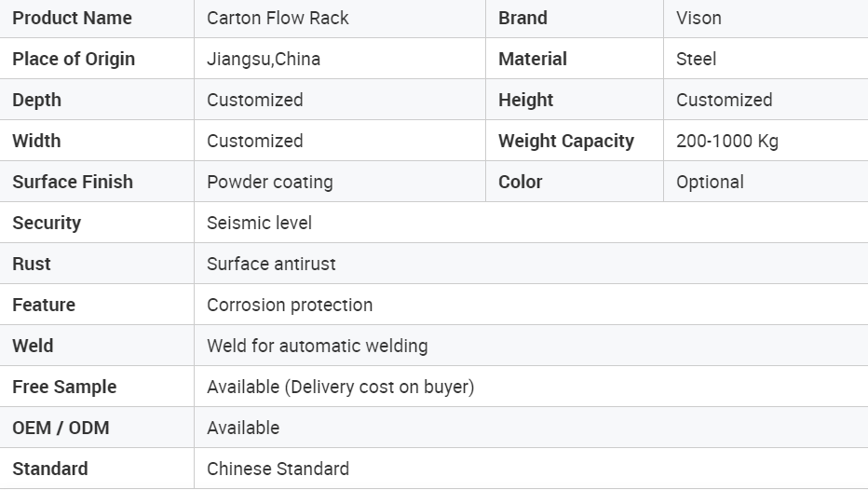
Task: Select the Optional color value
Action: [x=710, y=183]
